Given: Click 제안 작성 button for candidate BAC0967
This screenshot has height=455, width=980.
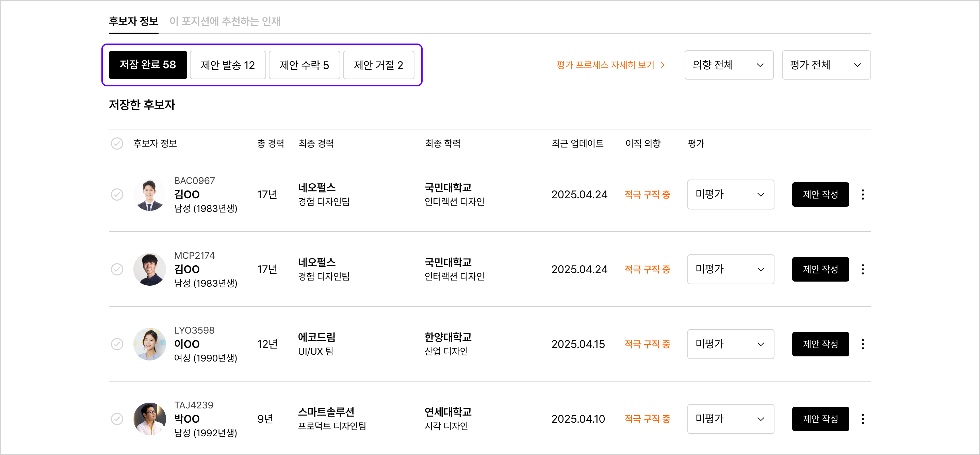Looking at the screenshot, I should click(x=820, y=195).
